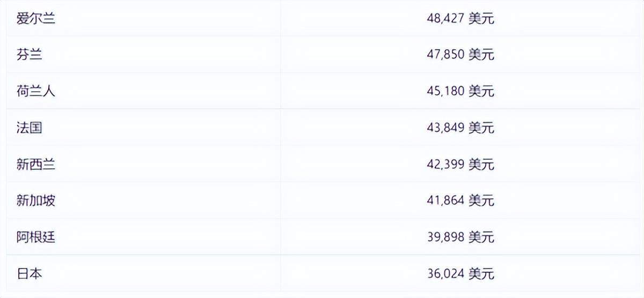Screen dimensions: 644x298
Task: Click the number 42,399
Action: pos(445,164)
